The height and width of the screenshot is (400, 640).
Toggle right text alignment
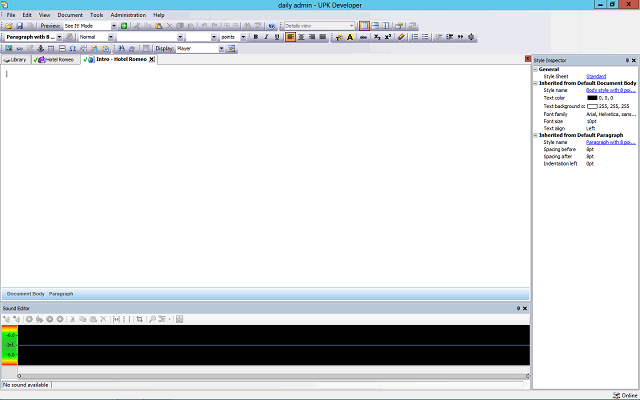[x=312, y=37]
